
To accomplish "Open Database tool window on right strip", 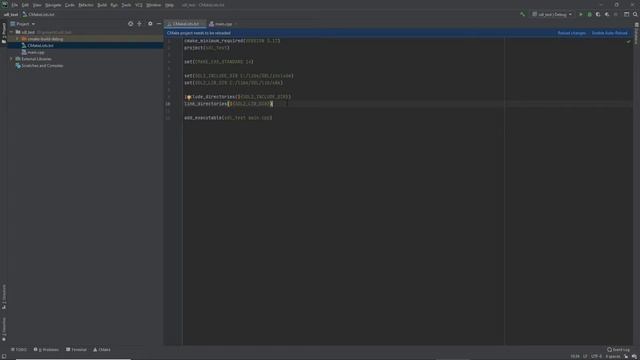I will tap(636, 33).
